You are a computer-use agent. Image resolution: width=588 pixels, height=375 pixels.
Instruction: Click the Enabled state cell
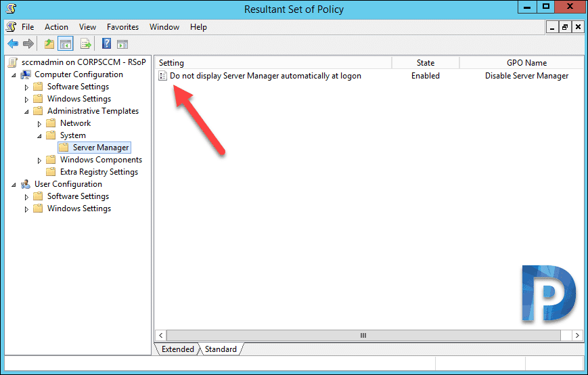point(425,76)
